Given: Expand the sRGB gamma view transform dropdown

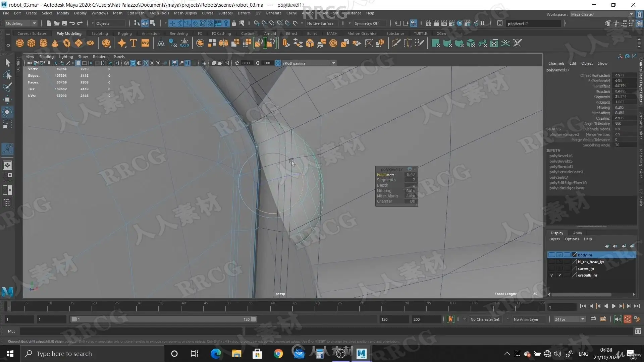Looking at the screenshot, I should click(333, 63).
